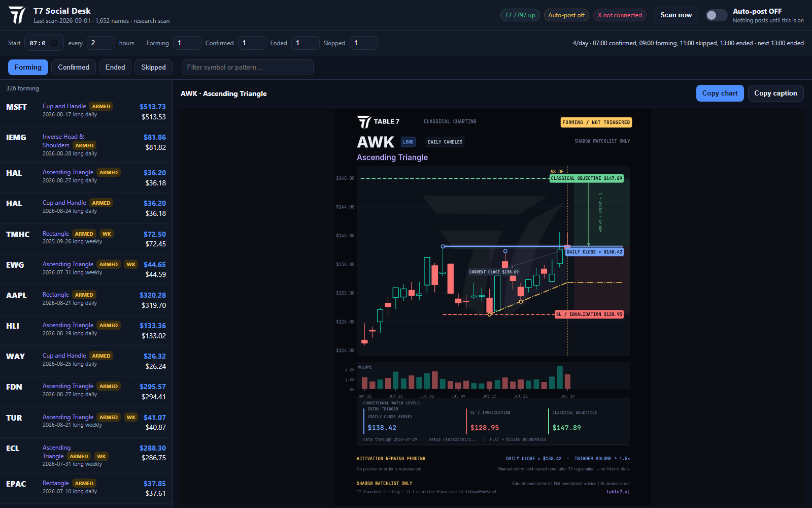The image size is (812, 508).
Task: Click the clock icon in Start time field
Action: pos(54,43)
